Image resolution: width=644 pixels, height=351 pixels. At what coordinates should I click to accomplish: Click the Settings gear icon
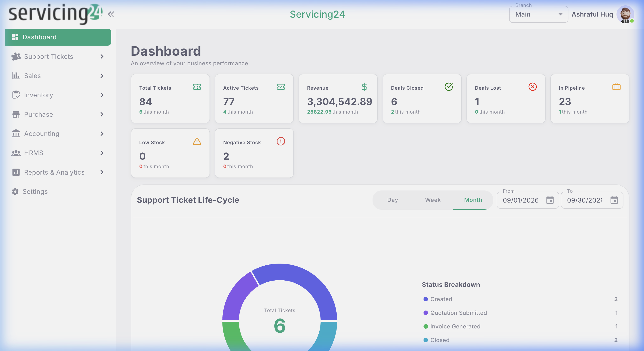click(15, 192)
